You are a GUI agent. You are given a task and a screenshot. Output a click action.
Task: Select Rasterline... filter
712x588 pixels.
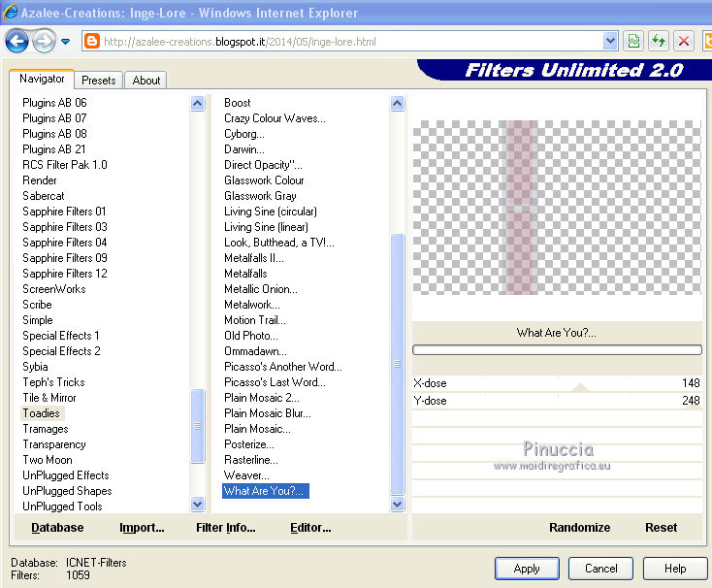pos(251,460)
